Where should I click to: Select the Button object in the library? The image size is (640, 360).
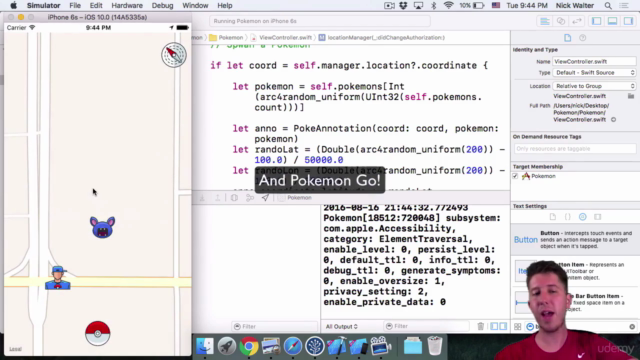click(x=574, y=240)
